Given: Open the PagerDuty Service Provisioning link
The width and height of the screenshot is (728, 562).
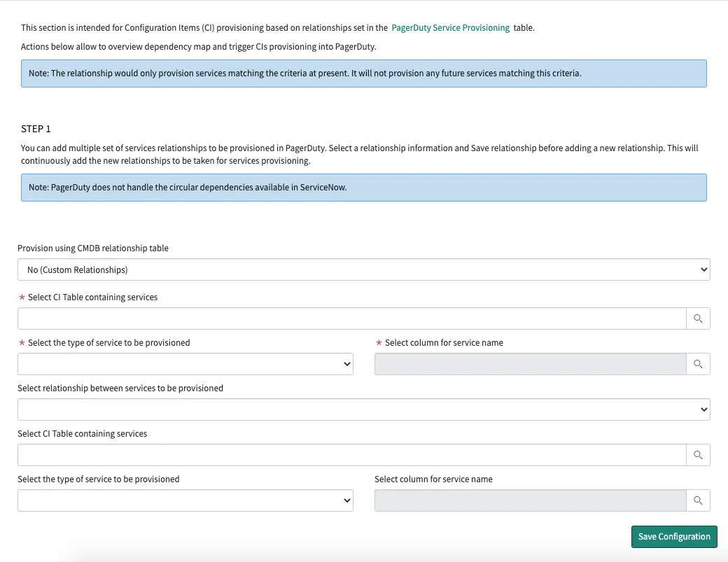Looking at the screenshot, I should pos(450,28).
